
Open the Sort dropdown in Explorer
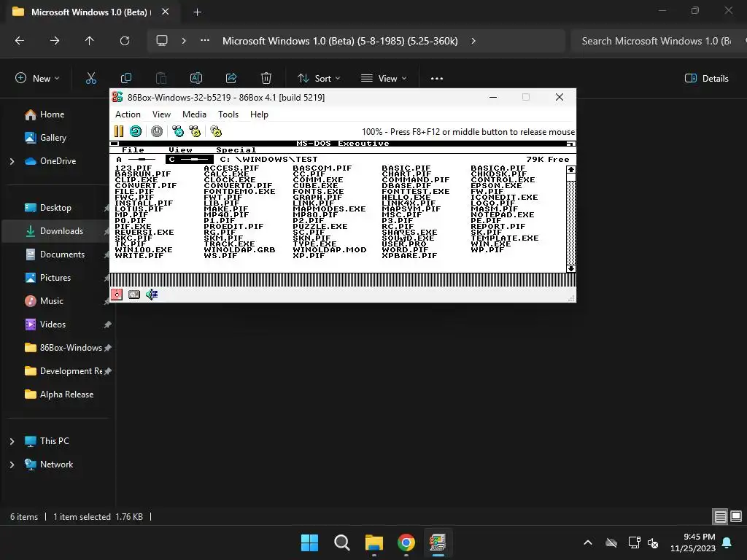point(319,79)
